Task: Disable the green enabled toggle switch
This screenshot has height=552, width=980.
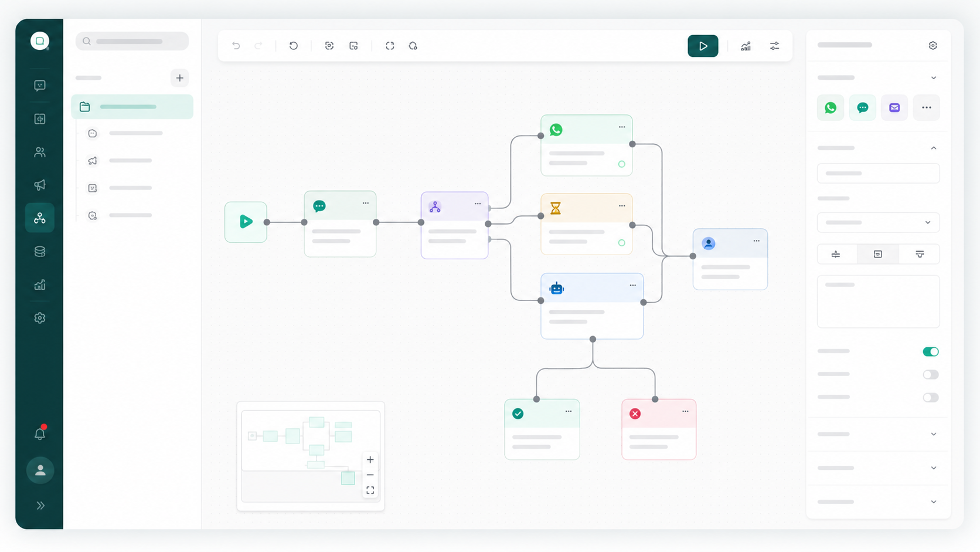Action: [931, 352]
